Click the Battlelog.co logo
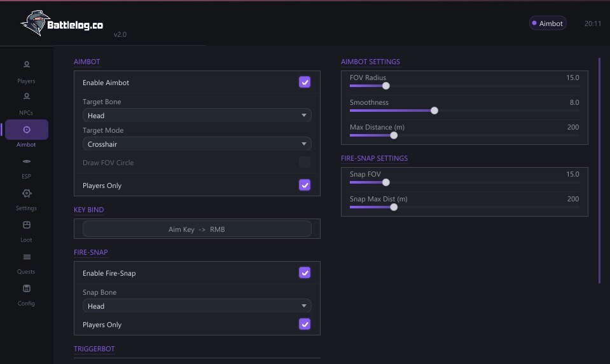Screen dimensions: 610x364 tap(62, 24)
